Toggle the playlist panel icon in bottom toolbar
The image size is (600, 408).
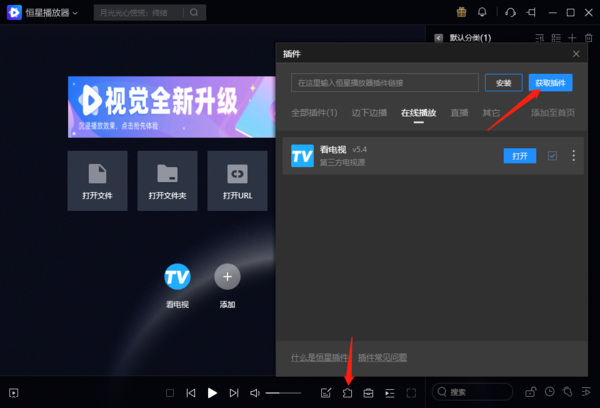tap(390, 393)
